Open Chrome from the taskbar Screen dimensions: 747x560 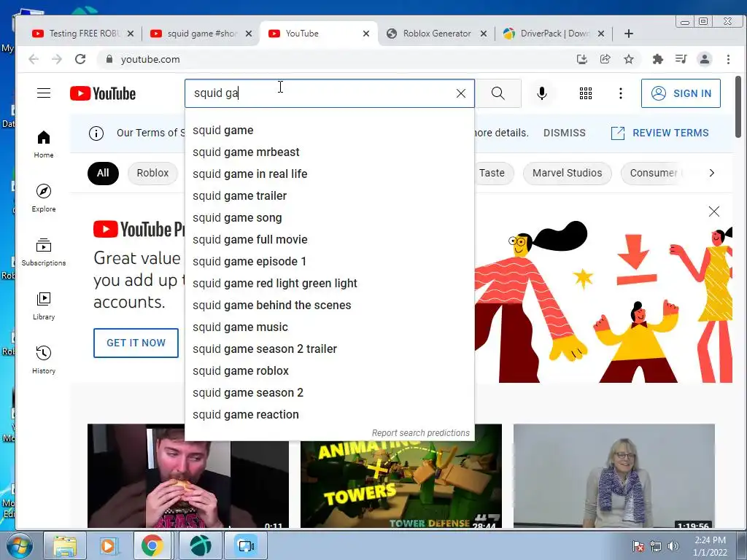[x=152, y=545]
